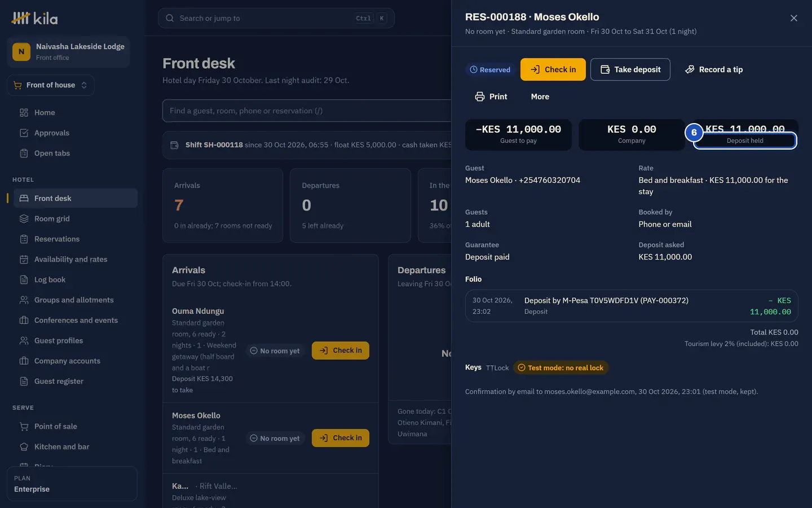Image resolution: width=812 pixels, height=508 pixels.
Task: Open the Arrivals summary card
Action: (x=223, y=205)
